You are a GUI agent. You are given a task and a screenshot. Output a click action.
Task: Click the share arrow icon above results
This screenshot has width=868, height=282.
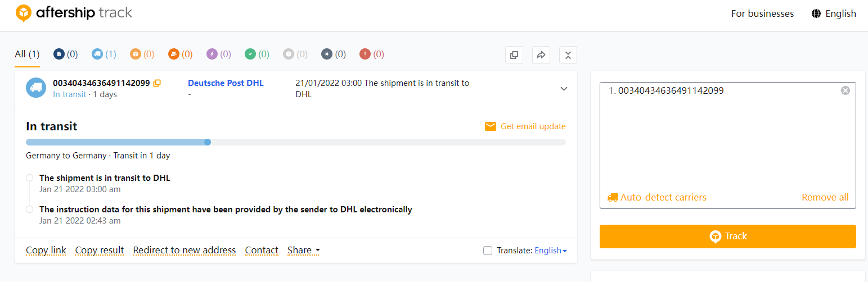pos(541,55)
